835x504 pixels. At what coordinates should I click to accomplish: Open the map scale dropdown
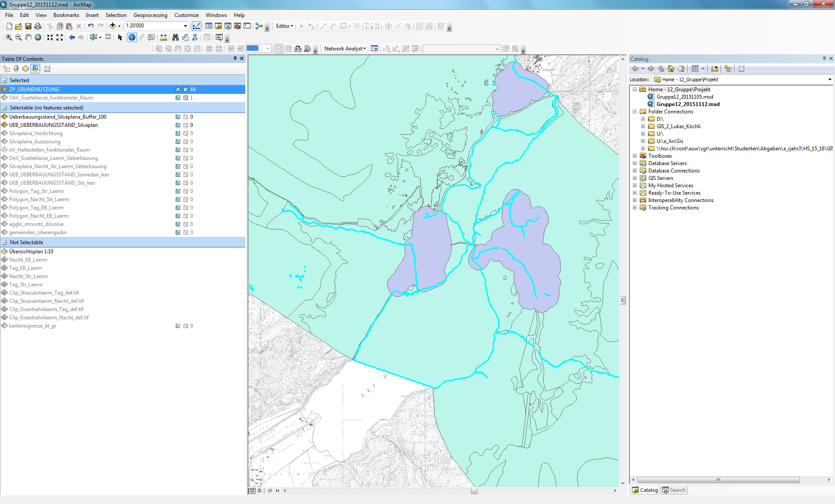click(185, 26)
